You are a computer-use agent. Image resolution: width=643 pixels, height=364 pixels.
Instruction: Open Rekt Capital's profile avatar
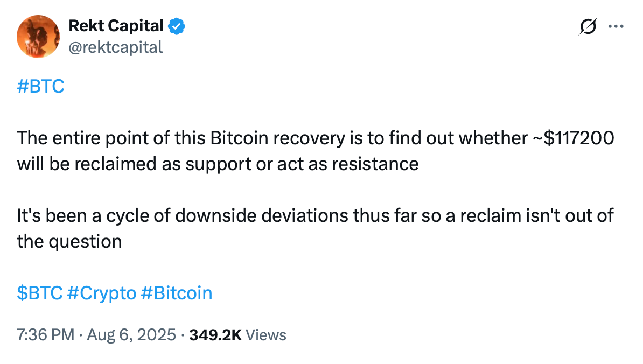[x=38, y=37]
